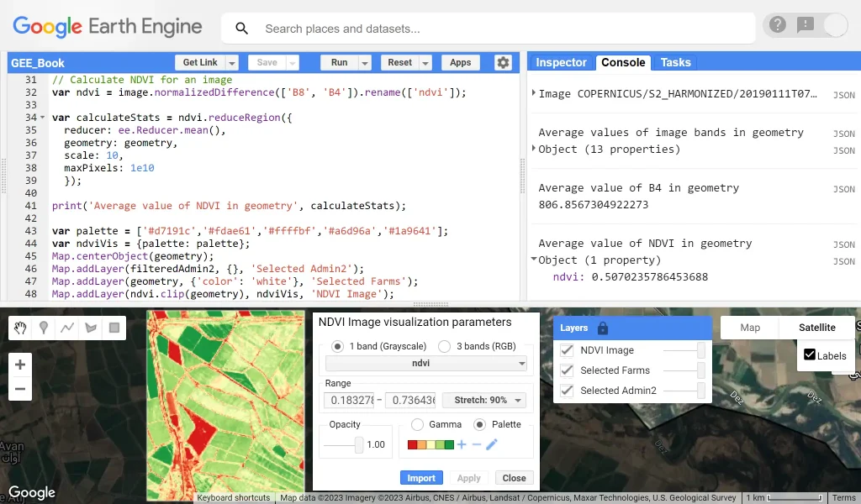Open the ndvi band dropdown
Image resolution: width=861 pixels, height=504 pixels.
[x=426, y=363]
